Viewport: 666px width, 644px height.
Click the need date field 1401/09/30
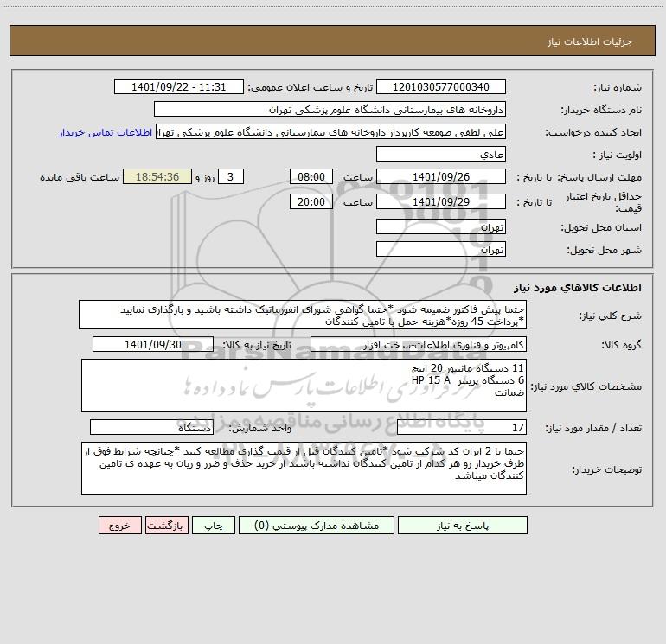click(x=153, y=344)
